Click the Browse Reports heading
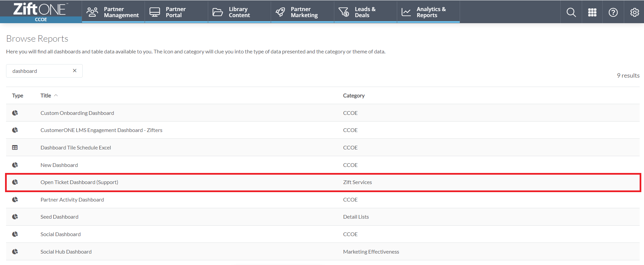 [x=37, y=39]
